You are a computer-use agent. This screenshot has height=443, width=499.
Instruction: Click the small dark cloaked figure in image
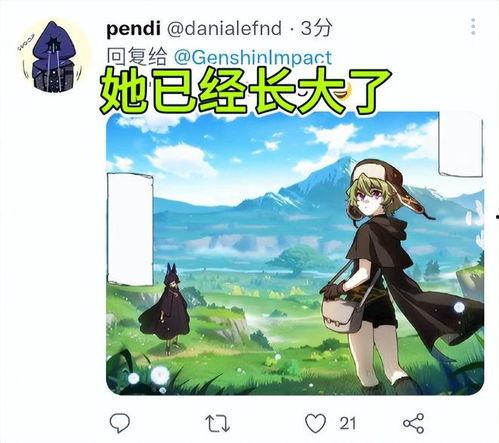[x=166, y=308]
